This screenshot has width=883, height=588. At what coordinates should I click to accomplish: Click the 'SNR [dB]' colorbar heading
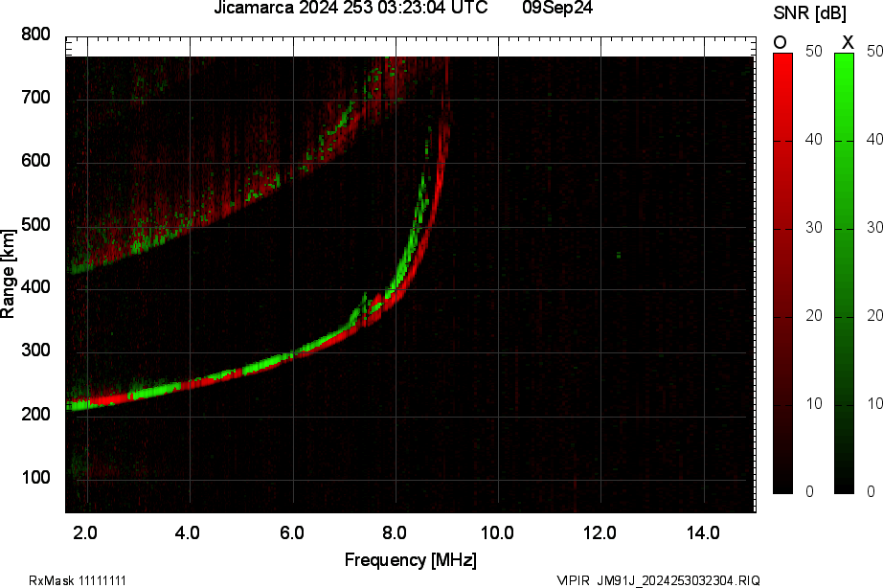coord(810,13)
